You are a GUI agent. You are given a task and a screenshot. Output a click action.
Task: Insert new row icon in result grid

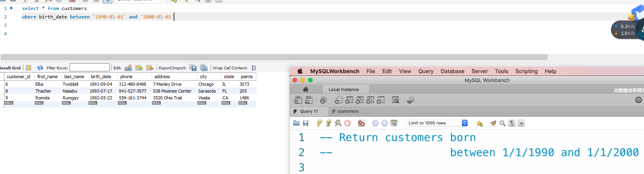[139, 68]
